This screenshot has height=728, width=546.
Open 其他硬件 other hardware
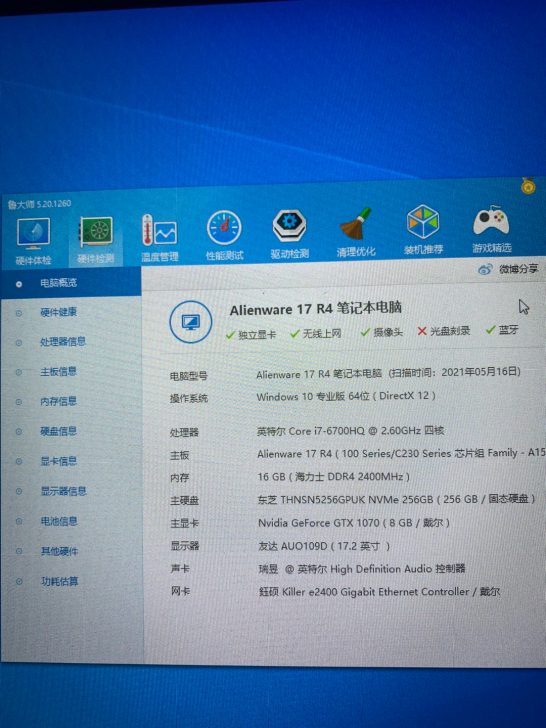(59, 551)
